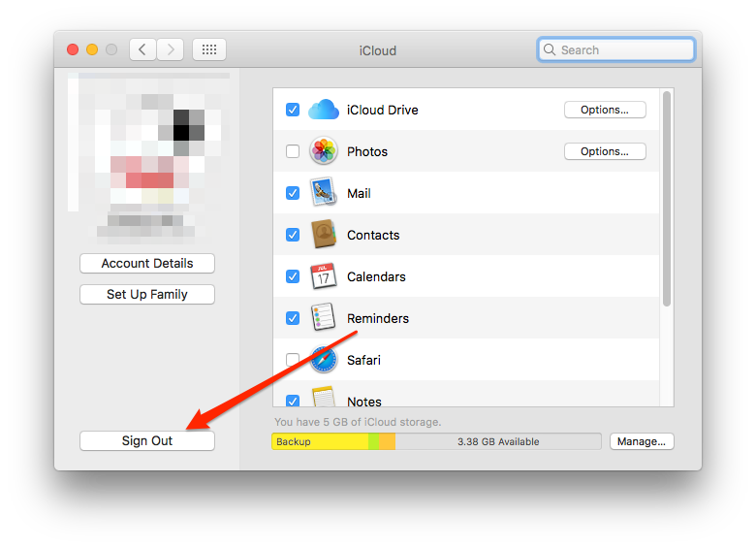Open Account Details

click(147, 264)
